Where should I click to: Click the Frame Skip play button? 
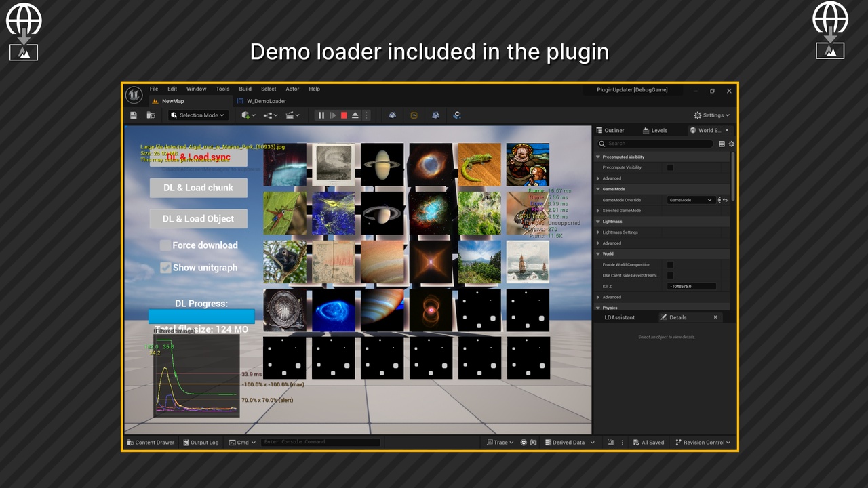pyautogui.click(x=332, y=115)
